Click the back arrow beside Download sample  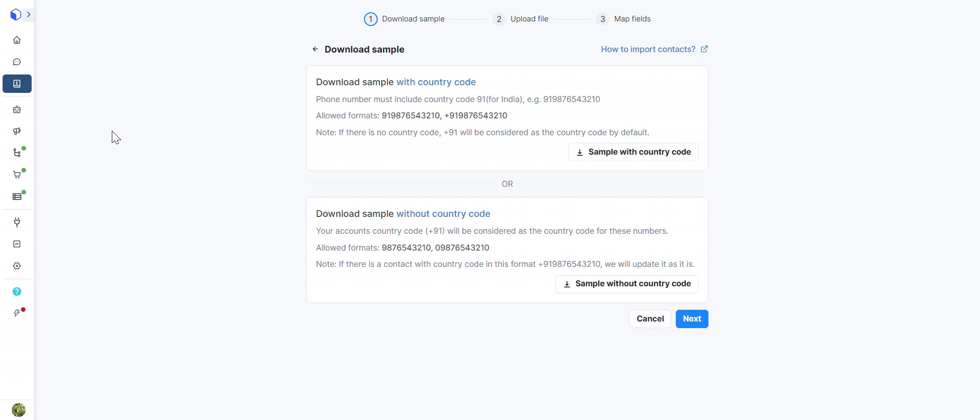(x=315, y=49)
